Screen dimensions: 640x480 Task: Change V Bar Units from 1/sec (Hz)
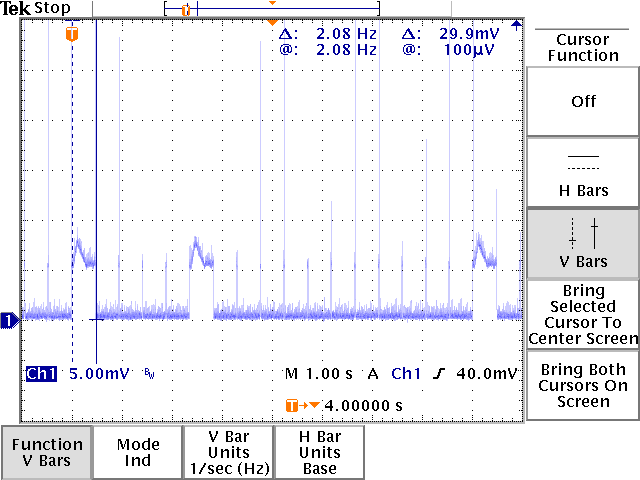tap(228, 452)
